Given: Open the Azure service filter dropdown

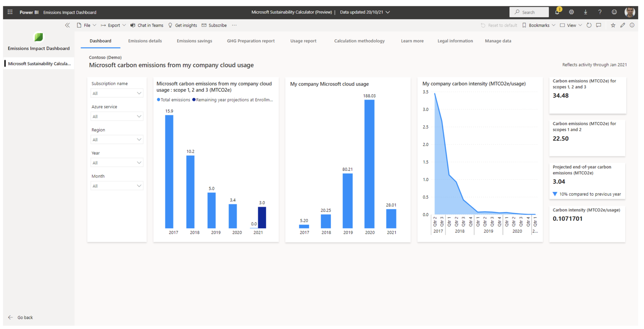Looking at the screenshot, I should [x=117, y=116].
